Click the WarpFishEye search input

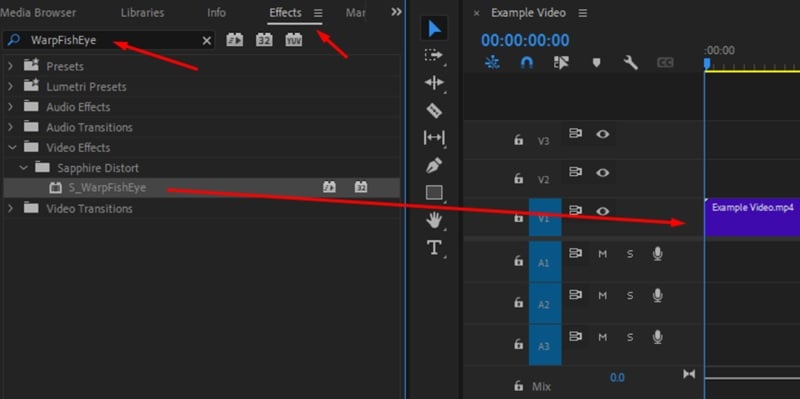(109, 40)
